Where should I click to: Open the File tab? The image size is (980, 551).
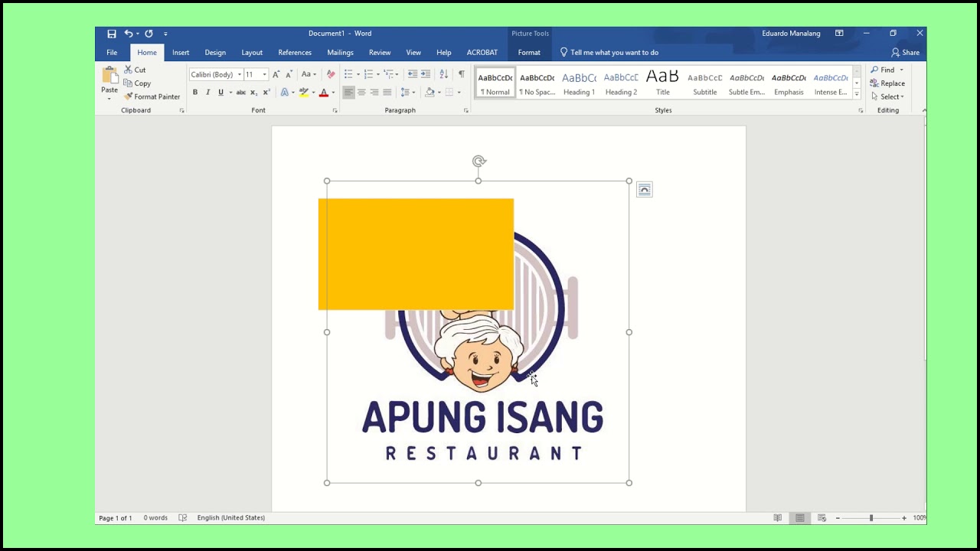[x=112, y=53]
